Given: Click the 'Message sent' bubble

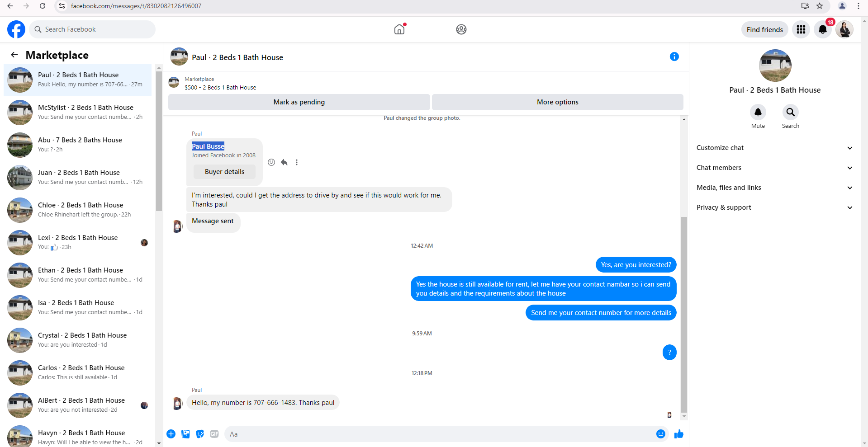Looking at the screenshot, I should [x=213, y=221].
